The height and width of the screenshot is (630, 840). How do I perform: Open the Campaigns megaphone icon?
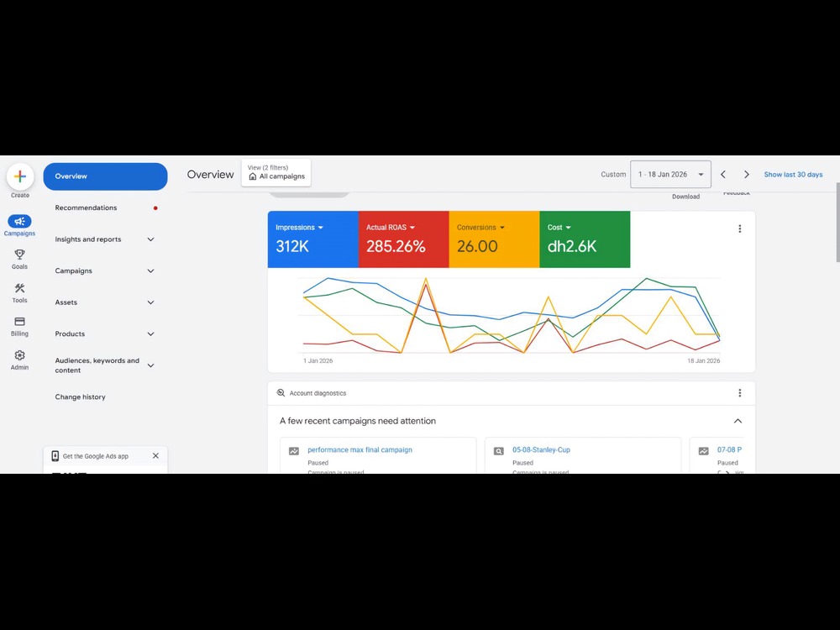(19, 221)
